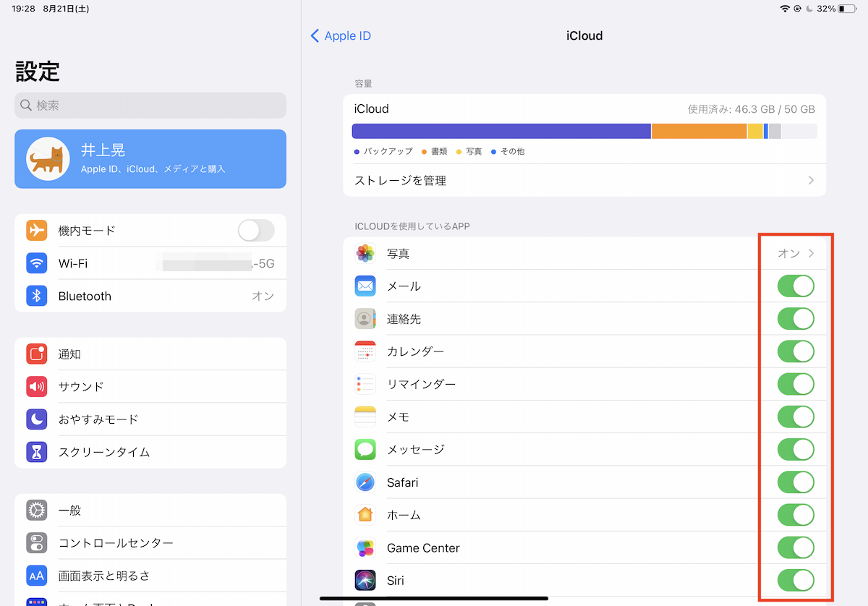Viewport: 868px width, 606px height.
Task: Tap the Siri icon
Action: click(x=365, y=581)
